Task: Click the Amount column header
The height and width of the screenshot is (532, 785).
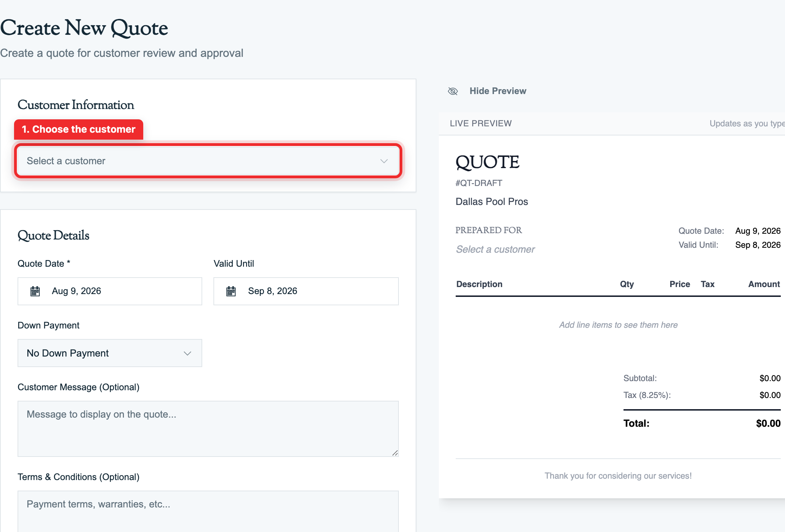Action: pos(764,284)
